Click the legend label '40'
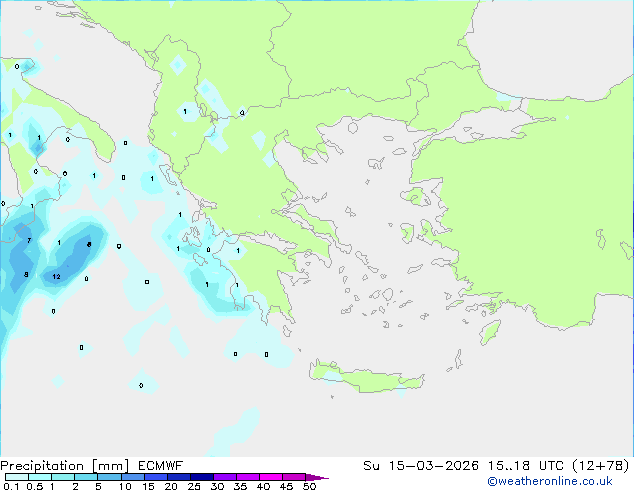Screen dimensions: 634x490 pos(263,486)
